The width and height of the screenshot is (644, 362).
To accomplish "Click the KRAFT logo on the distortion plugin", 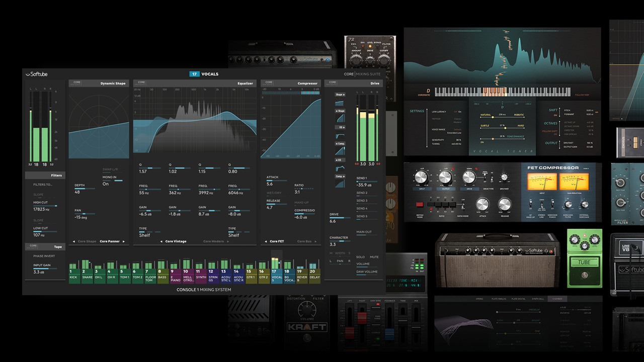I will (x=306, y=327).
